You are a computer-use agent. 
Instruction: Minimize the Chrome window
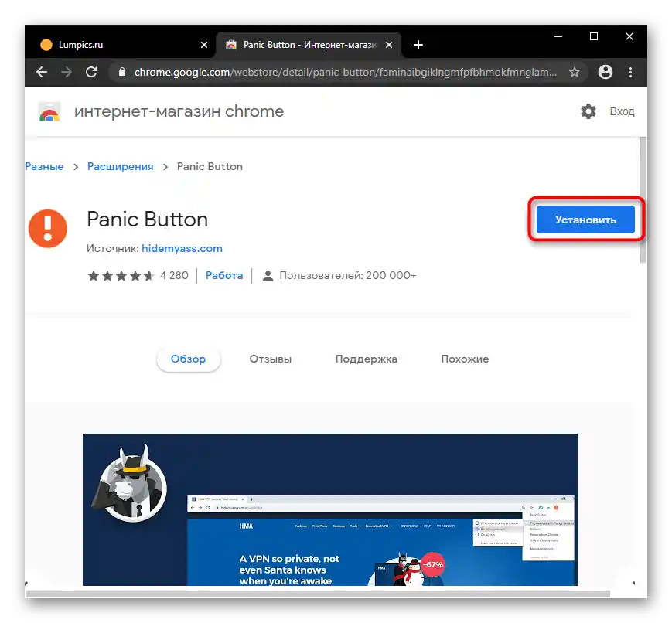pos(558,37)
